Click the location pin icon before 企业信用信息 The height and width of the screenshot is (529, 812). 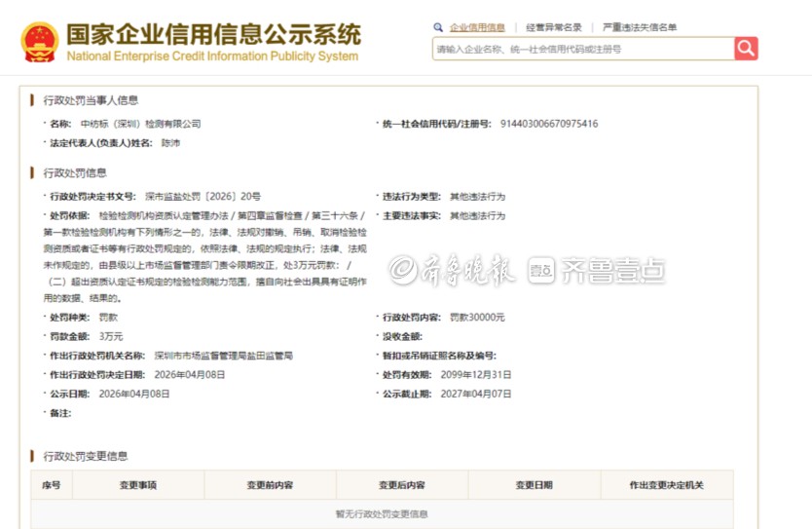pyautogui.click(x=439, y=28)
